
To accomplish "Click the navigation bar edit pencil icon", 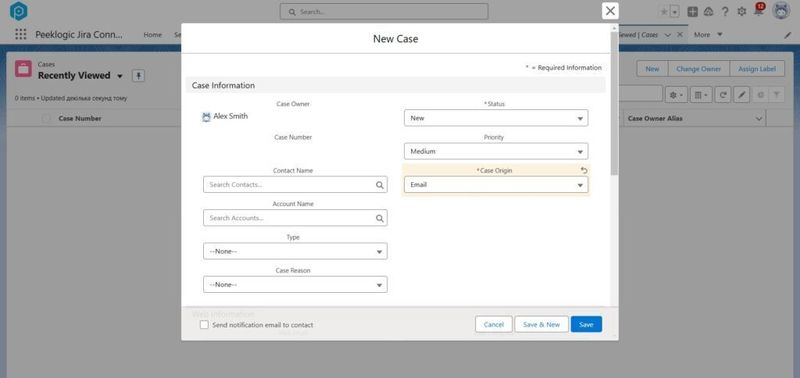I will 787,35.
